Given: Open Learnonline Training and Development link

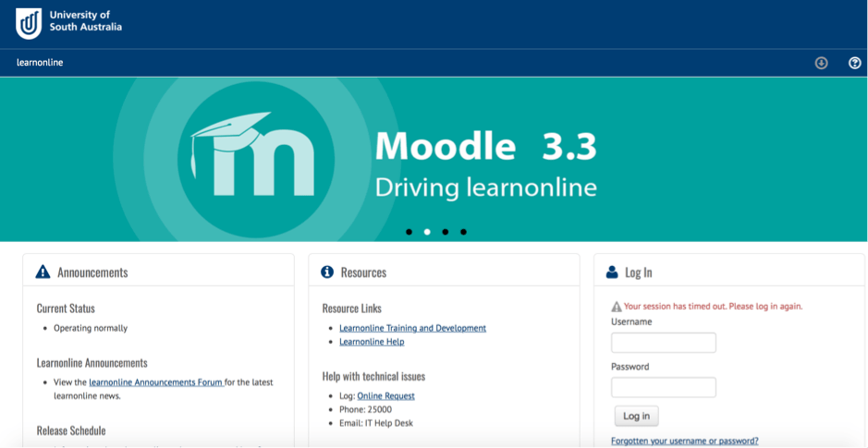Looking at the screenshot, I should tap(413, 328).
